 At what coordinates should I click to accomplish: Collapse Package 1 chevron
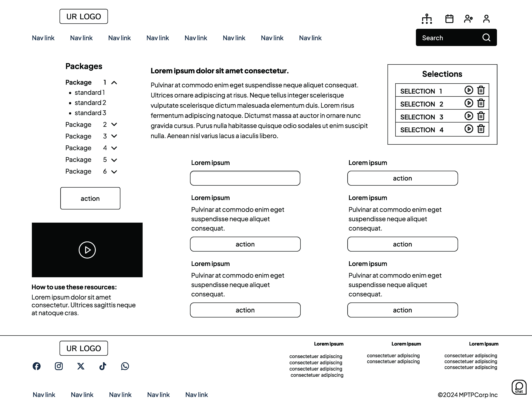coord(114,83)
